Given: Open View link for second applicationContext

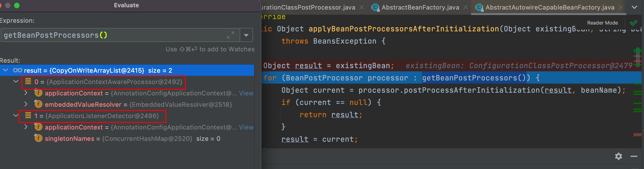Looking at the screenshot, I should tap(246, 127).
